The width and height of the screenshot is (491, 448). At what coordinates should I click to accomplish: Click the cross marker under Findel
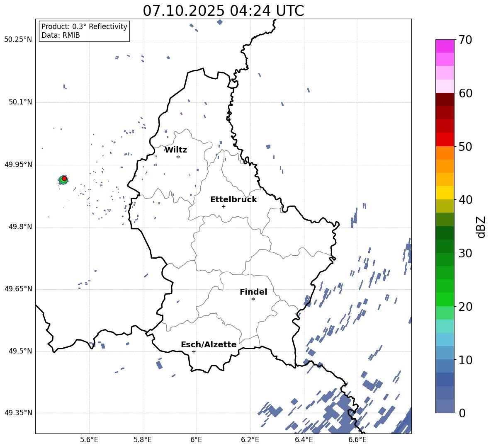(253, 299)
